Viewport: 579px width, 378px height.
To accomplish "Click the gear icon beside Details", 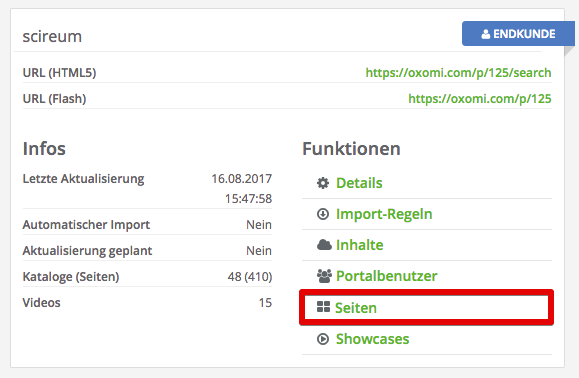I will (x=323, y=183).
